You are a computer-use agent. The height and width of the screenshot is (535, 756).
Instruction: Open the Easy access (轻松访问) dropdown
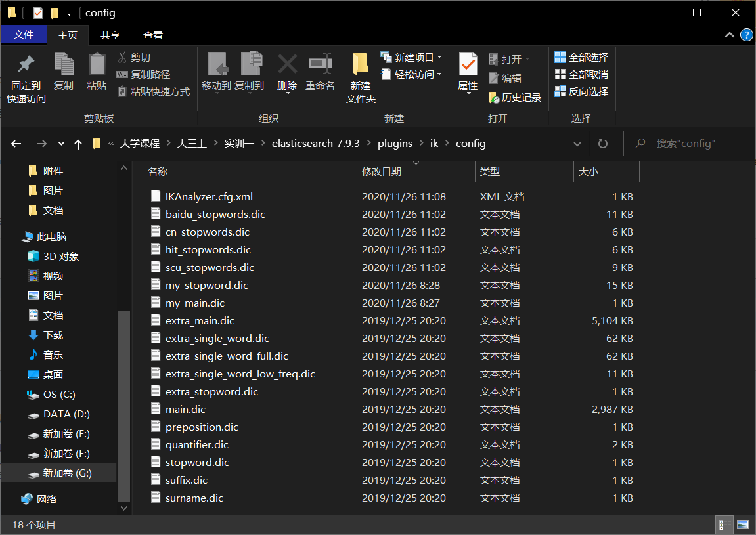(411, 74)
